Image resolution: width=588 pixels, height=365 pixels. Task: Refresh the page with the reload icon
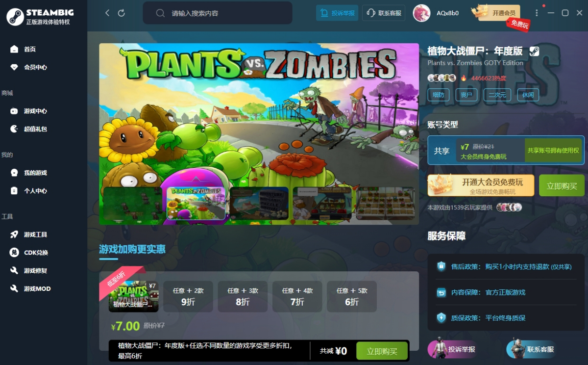pyautogui.click(x=122, y=13)
